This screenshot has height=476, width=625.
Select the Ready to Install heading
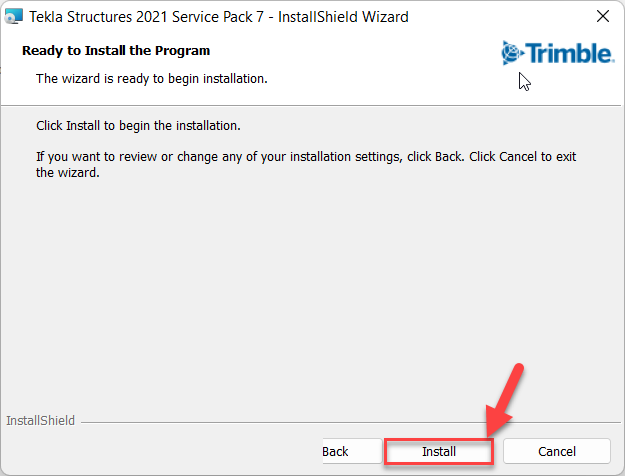[x=116, y=50]
